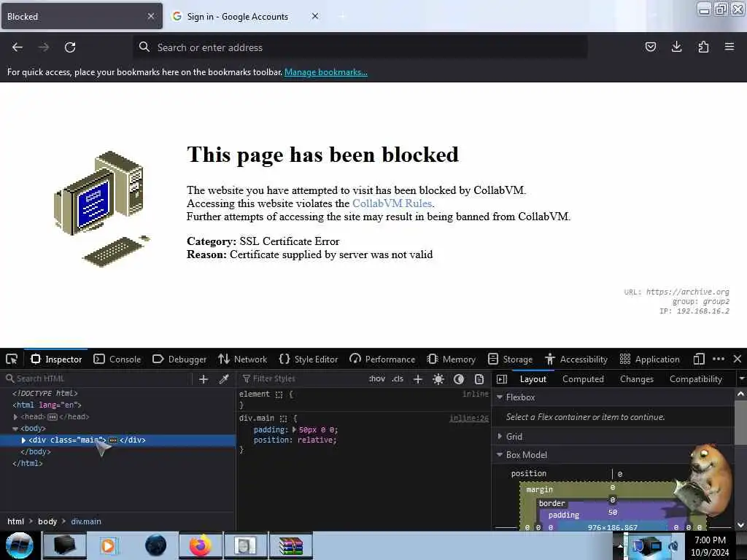Go back to the previous page
The width and height of the screenshot is (747, 560).
(18, 47)
